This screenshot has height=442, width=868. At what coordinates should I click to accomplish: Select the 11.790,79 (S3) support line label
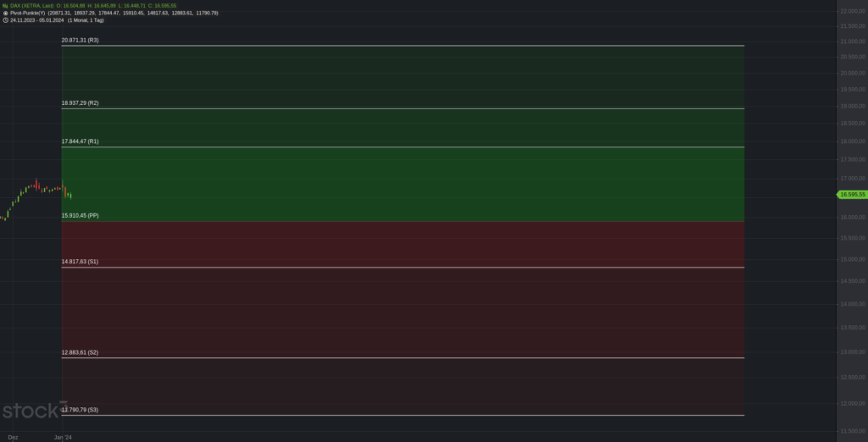pos(81,410)
